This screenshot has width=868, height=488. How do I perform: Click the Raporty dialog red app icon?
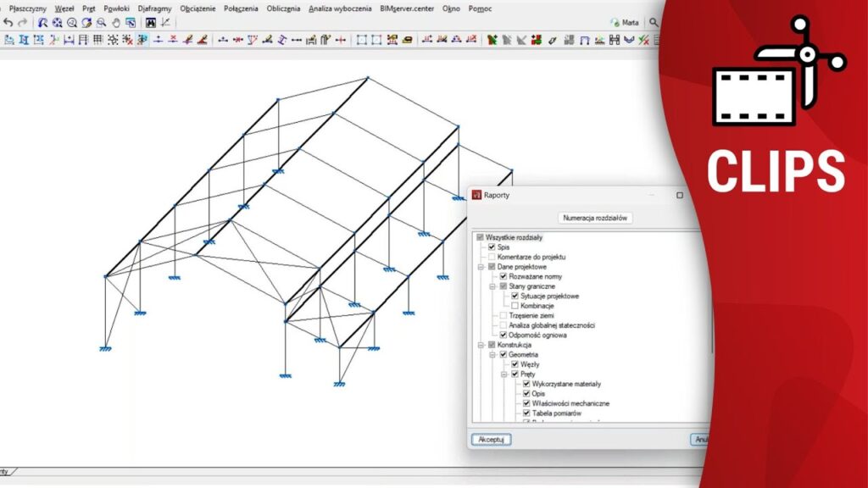[476, 195]
